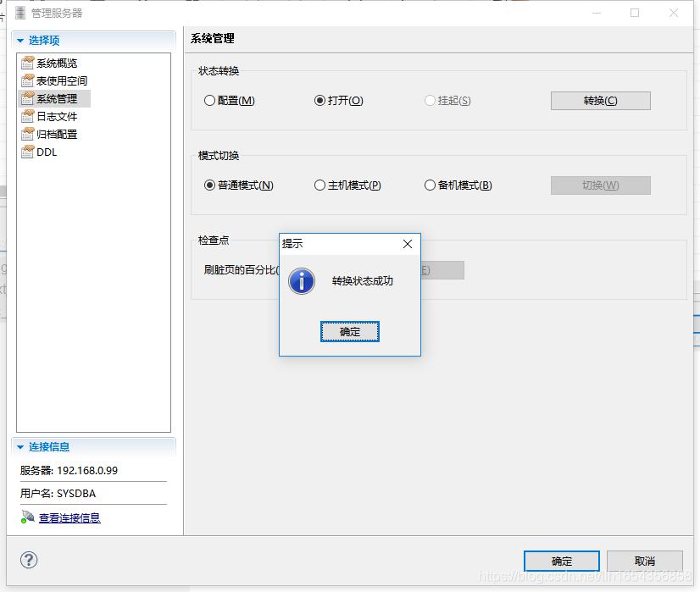Image resolution: width=700 pixels, height=592 pixels.
Task: Click the 用户名: SYSDBA text
Action: [58, 494]
